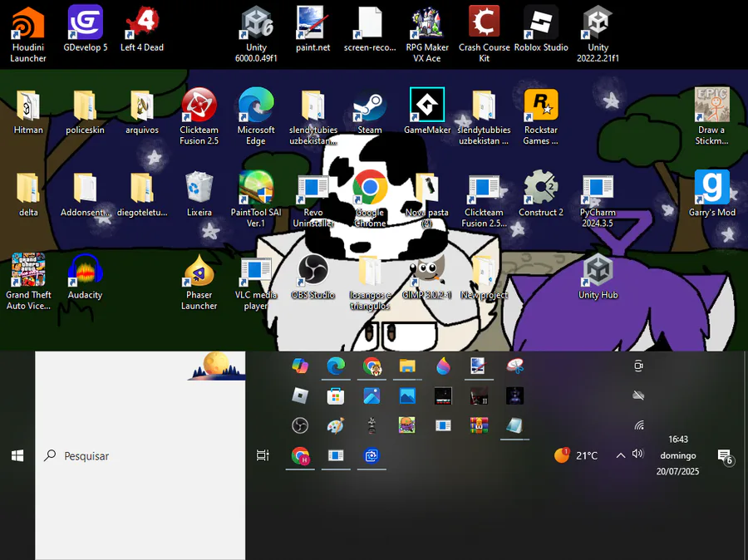Select the Unity Hub desktop shortcut
Viewport: 748px width, 560px height.
click(598, 278)
